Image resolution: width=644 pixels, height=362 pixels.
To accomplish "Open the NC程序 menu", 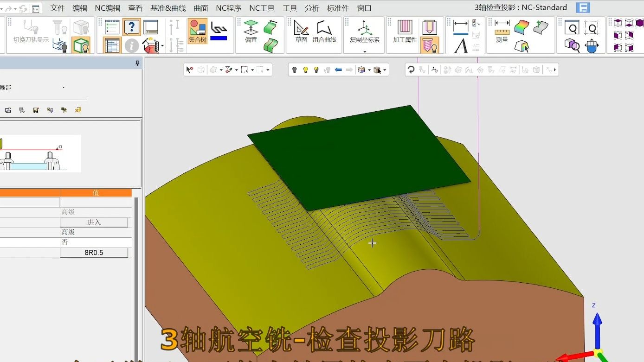I will (x=228, y=8).
